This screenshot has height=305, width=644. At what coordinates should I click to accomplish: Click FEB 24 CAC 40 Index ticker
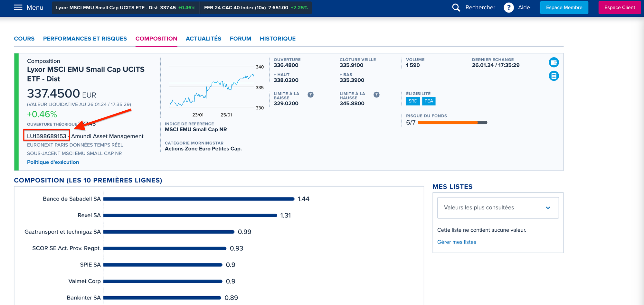256,7
